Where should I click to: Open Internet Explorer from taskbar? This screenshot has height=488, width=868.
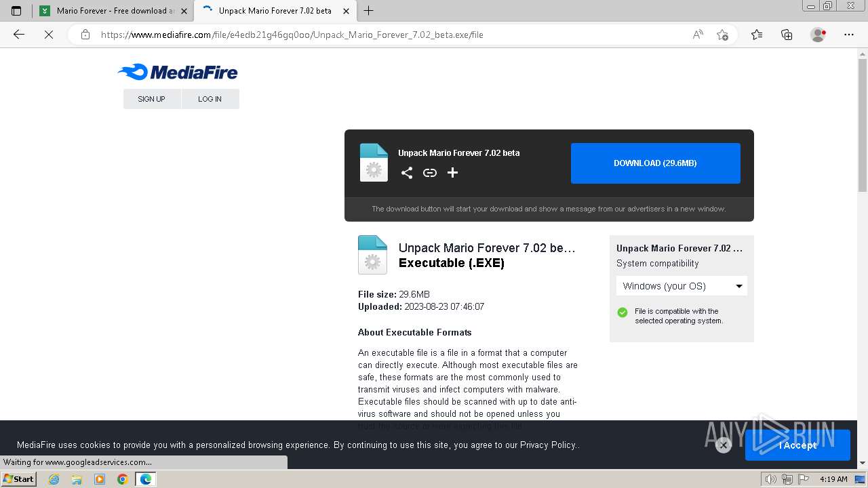(54, 479)
